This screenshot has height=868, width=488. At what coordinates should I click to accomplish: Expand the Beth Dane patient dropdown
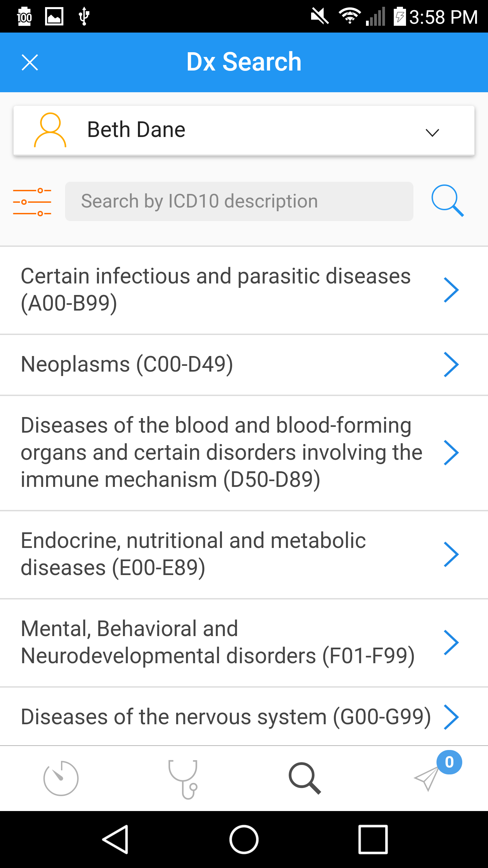(432, 132)
